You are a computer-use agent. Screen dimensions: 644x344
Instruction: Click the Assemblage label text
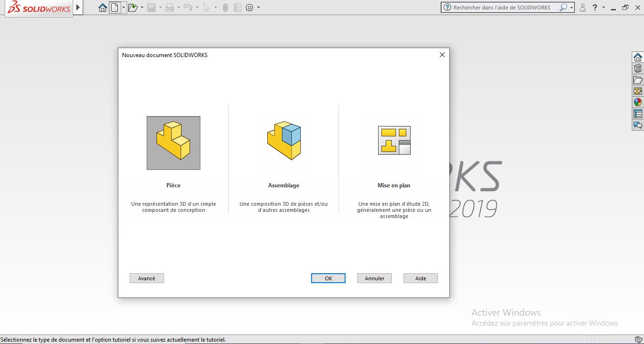[x=284, y=185]
